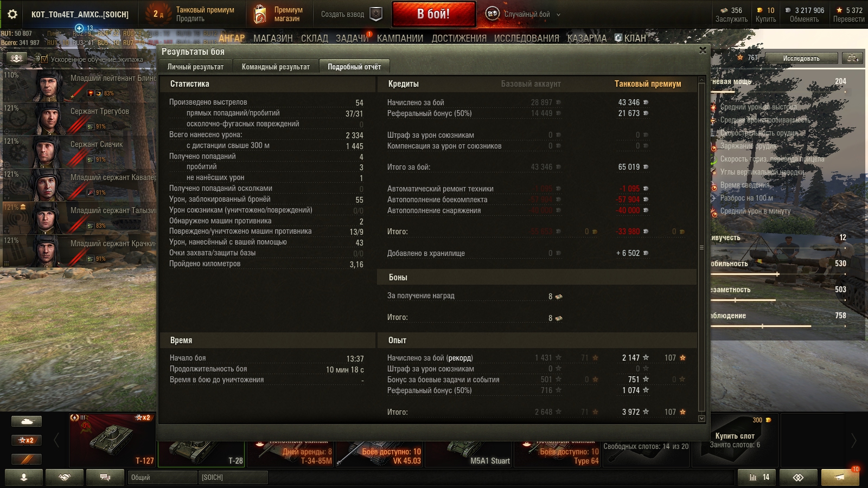This screenshot has height=488, width=868.
Task: Show next vehicles with carousel right arrow
Action: point(853,440)
